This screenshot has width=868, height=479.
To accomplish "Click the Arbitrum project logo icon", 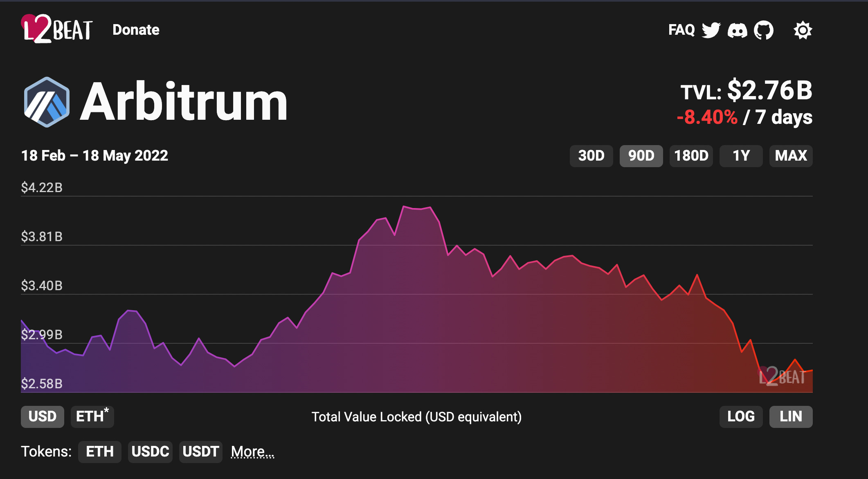I will click(46, 102).
